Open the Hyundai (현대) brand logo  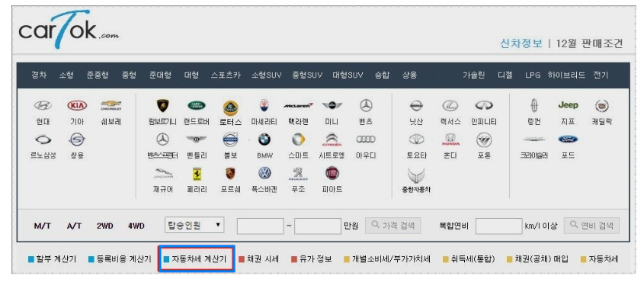[x=43, y=106]
